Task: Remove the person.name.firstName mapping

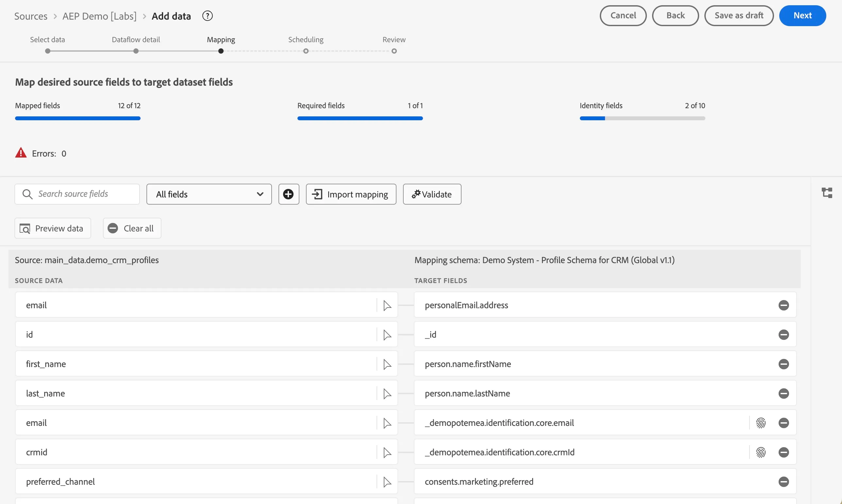Action: point(783,364)
